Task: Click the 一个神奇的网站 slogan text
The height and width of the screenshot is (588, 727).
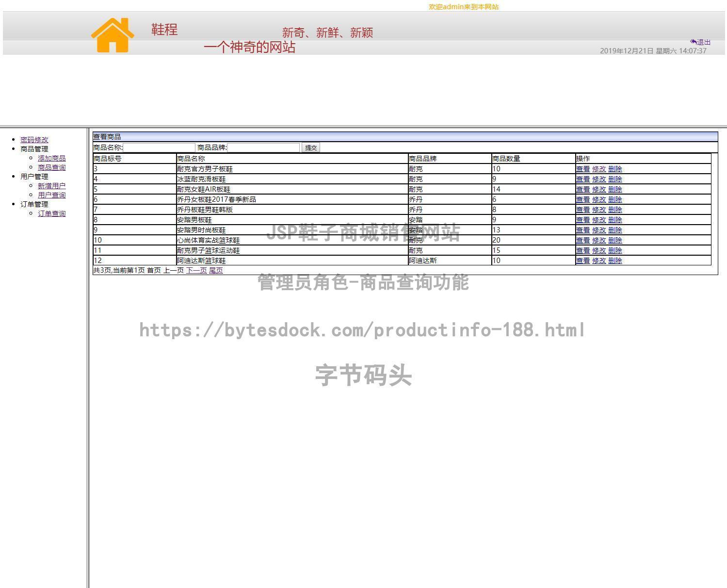Action: 250,47
